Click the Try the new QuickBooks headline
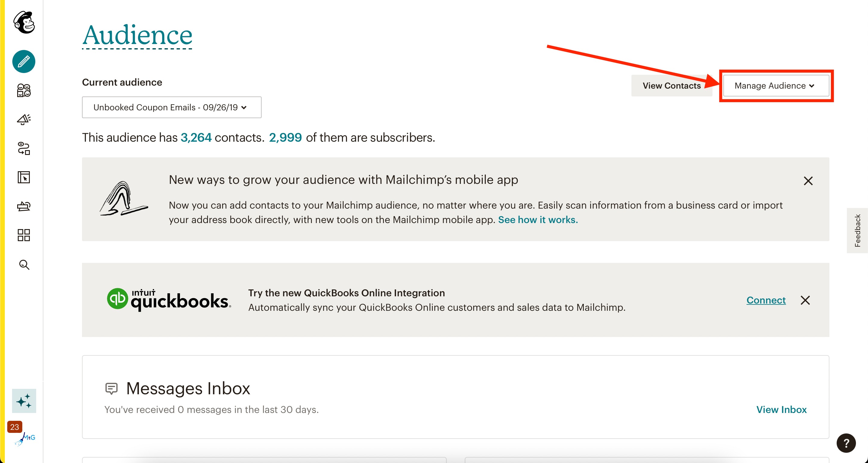Viewport: 868px width, 463px height. [x=346, y=293]
